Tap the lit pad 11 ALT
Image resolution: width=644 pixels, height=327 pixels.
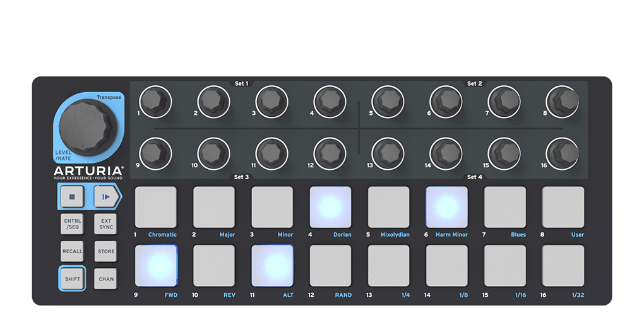[272, 266]
